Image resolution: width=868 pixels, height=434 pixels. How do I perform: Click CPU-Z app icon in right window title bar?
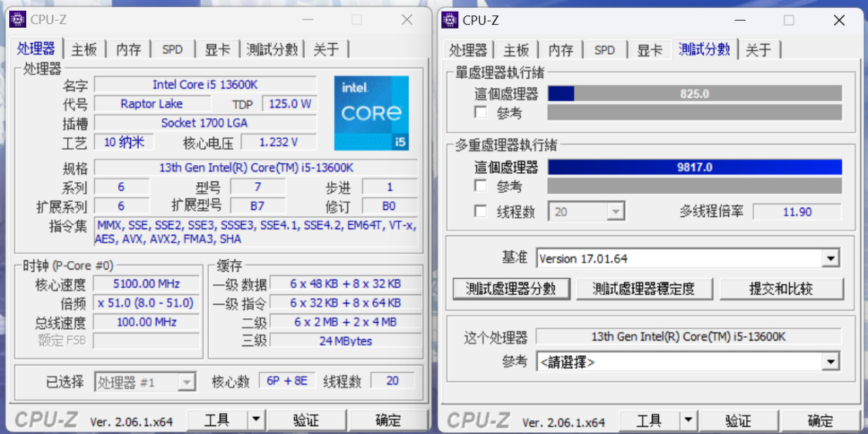(x=450, y=21)
